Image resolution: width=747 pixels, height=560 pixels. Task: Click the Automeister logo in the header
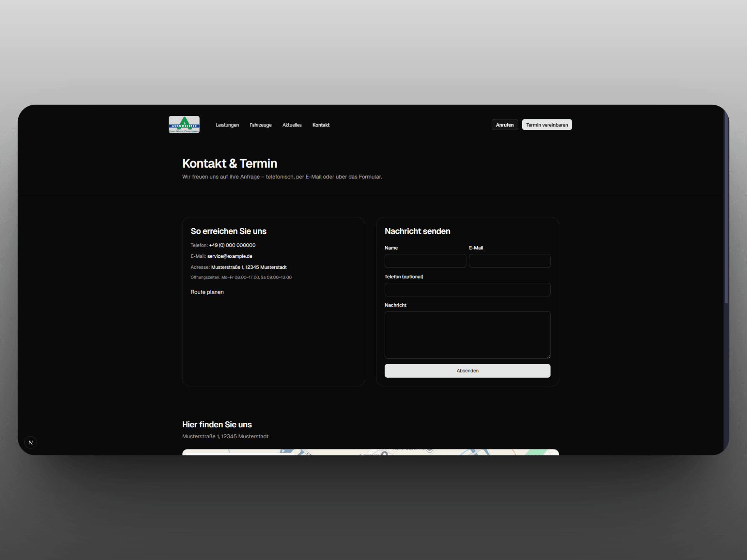[184, 124]
